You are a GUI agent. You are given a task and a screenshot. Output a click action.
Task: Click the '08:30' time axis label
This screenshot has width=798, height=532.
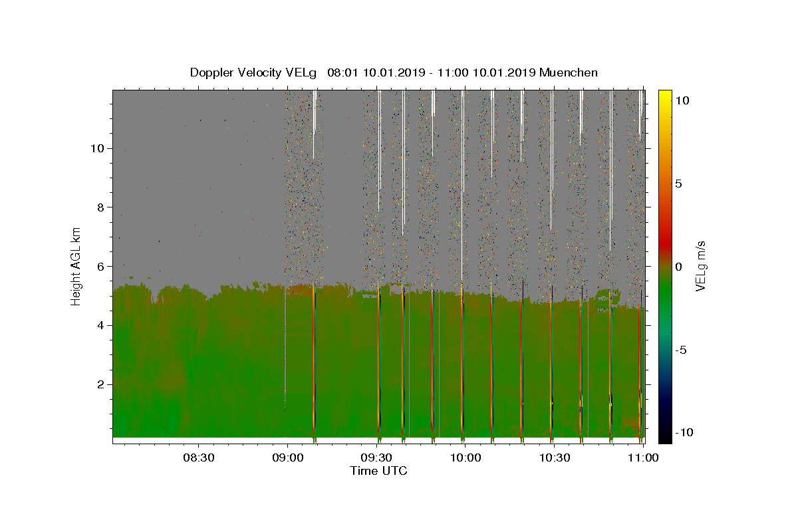[x=198, y=458]
